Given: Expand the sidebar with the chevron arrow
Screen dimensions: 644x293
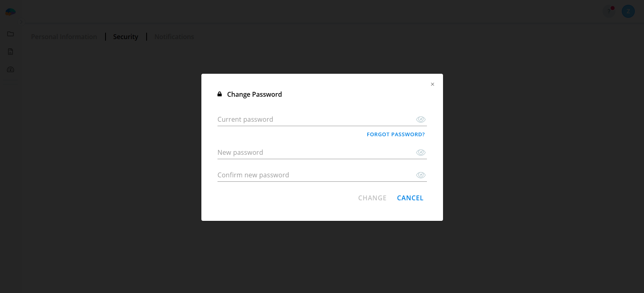Looking at the screenshot, I should pyautogui.click(x=22, y=22).
